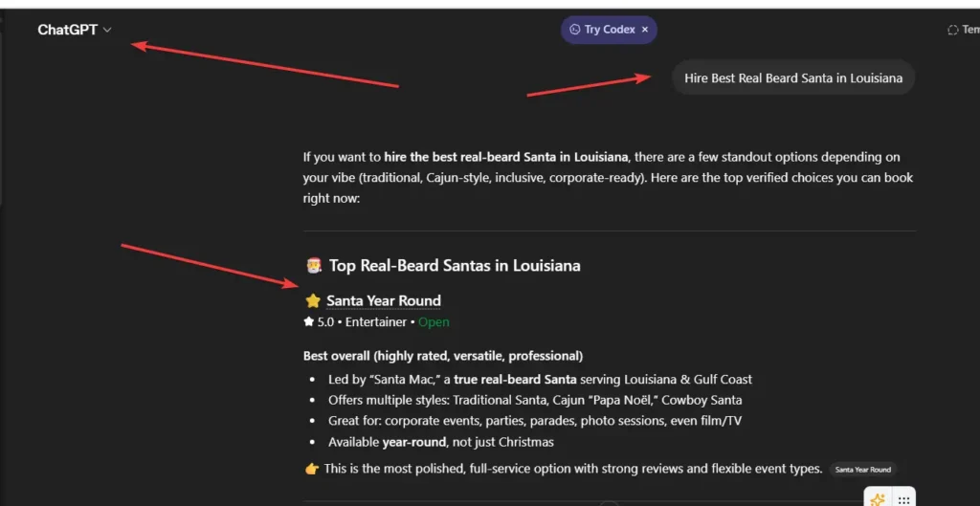Click the '5.0' star rating text
The height and width of the screenshot is (506, 980).
(x=325, y=322)
